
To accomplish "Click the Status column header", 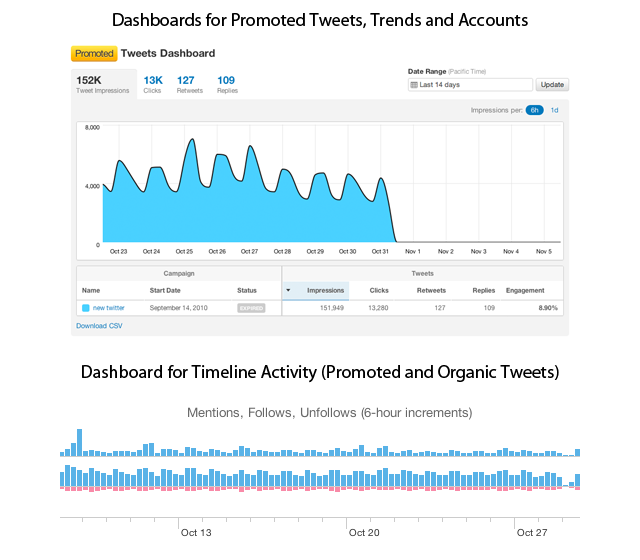I will point(247,291).
